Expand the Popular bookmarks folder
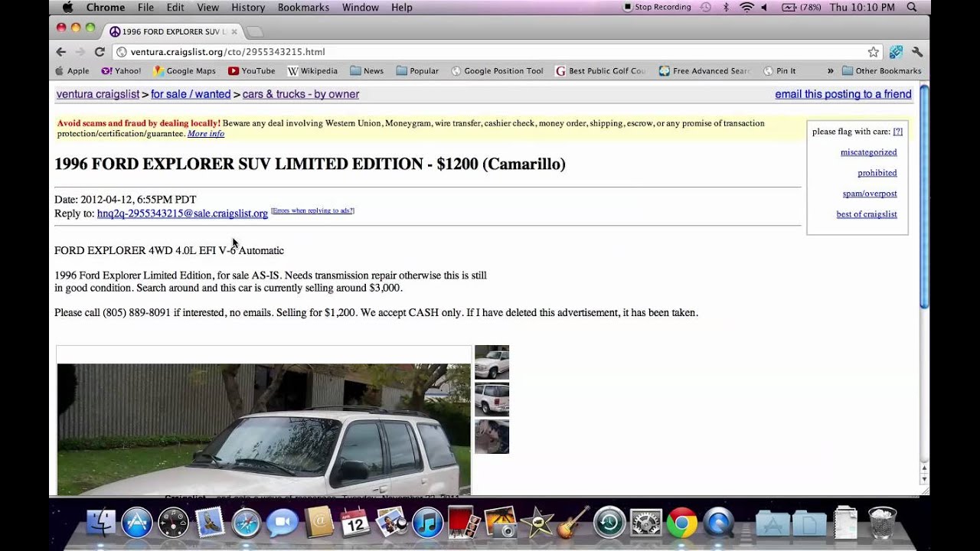This screenshot has height=551, width=980. (x=417, y=71)
